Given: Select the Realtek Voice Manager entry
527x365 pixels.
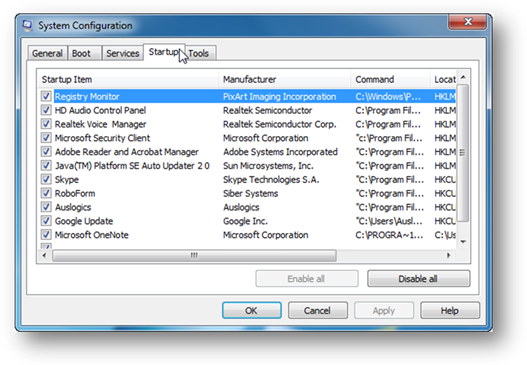Looking at the screenshot, I should (x=100, y=124).
